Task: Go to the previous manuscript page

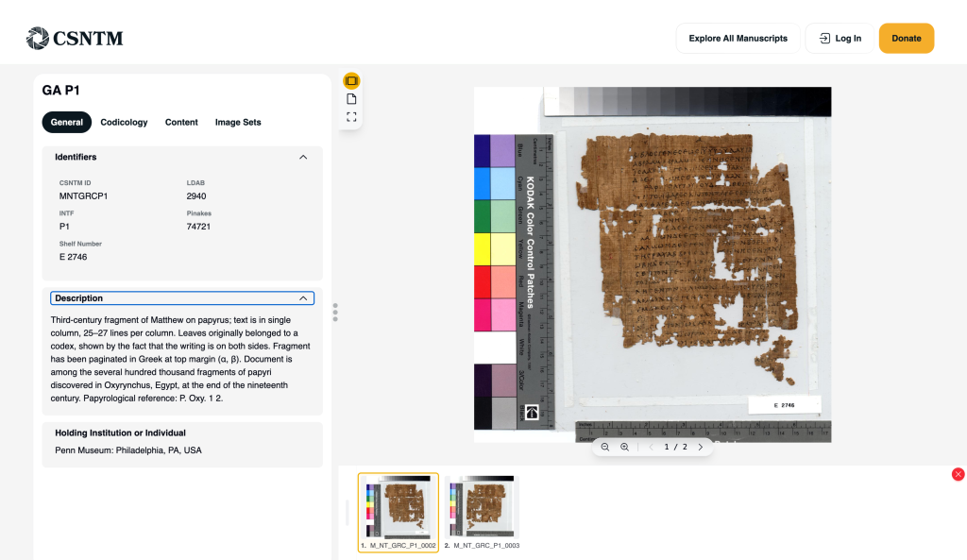Action: 651,447
